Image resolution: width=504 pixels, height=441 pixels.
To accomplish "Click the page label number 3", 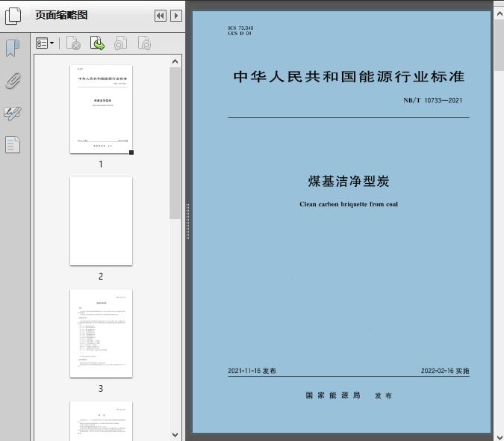I will click(101, 389).
